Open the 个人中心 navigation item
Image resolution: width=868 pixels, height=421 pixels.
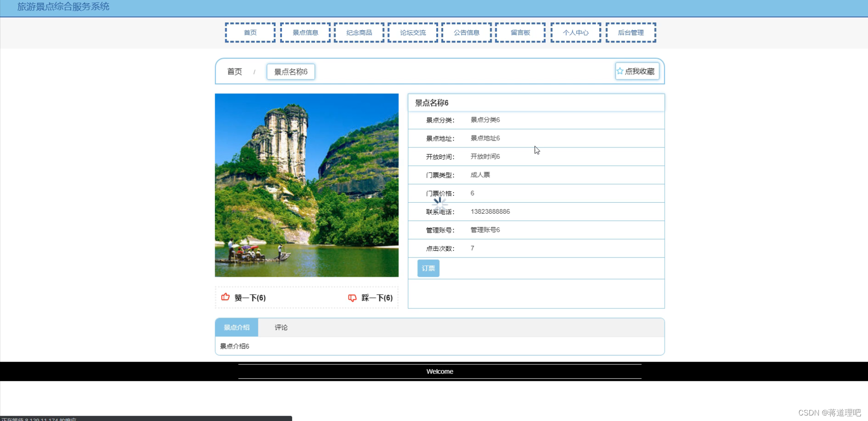tap(575, 32)
